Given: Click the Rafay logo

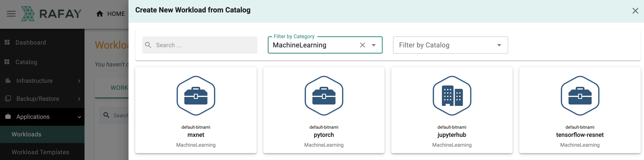Looking at the screenshot, I should 51,14.
